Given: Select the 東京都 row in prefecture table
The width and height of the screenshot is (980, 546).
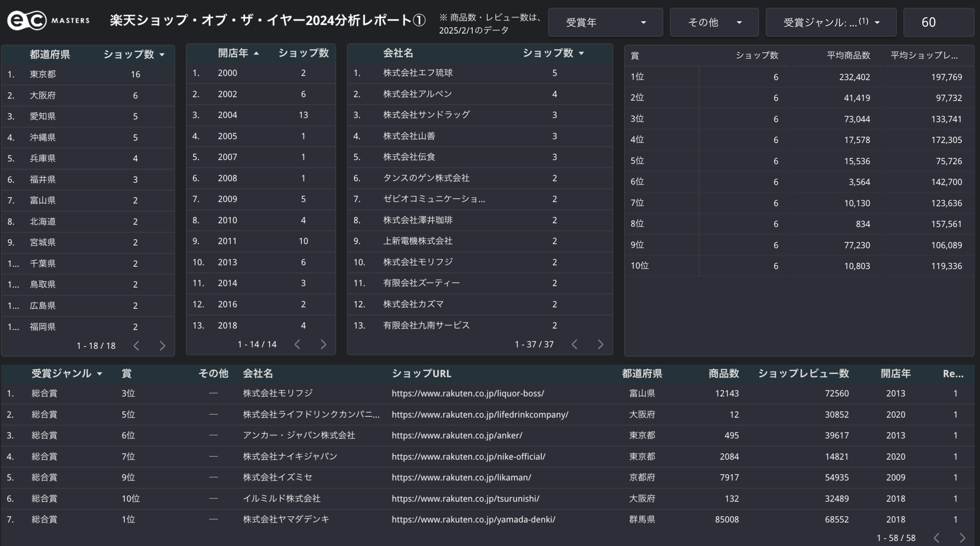Looking at the screenshot, I should click(43, 74).
